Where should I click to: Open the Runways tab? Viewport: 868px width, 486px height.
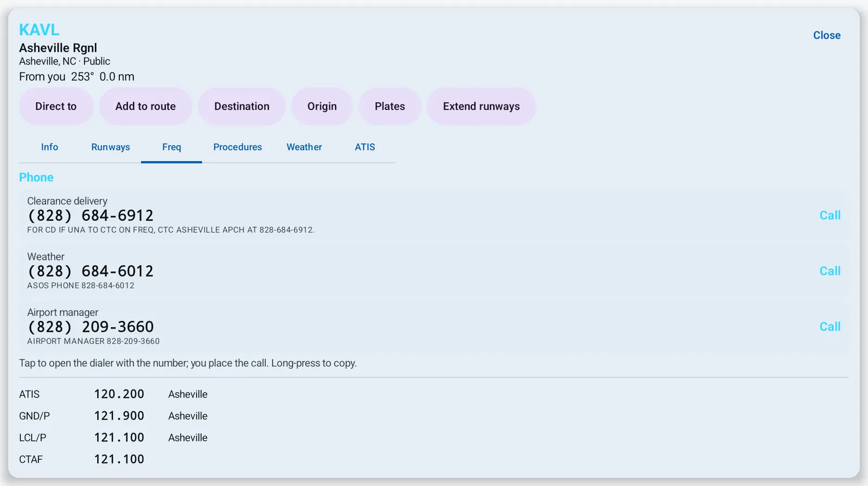point(111,147)
